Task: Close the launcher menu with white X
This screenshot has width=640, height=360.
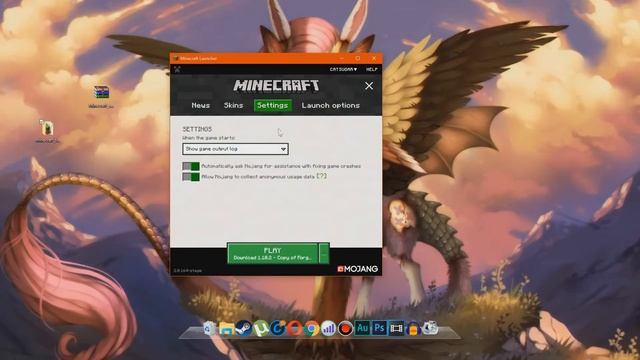Action: (369, 86)
